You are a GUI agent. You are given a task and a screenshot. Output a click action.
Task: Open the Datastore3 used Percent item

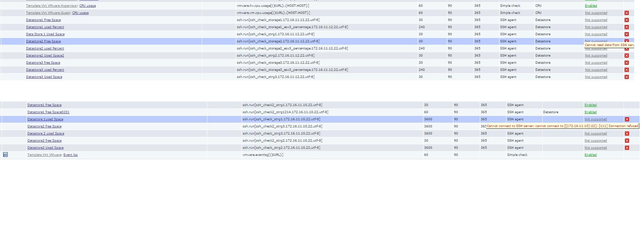[45, 70]
